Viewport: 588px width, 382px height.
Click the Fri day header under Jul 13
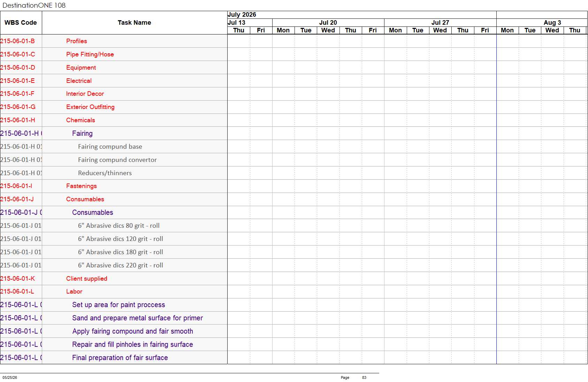[x=261, y=30]
